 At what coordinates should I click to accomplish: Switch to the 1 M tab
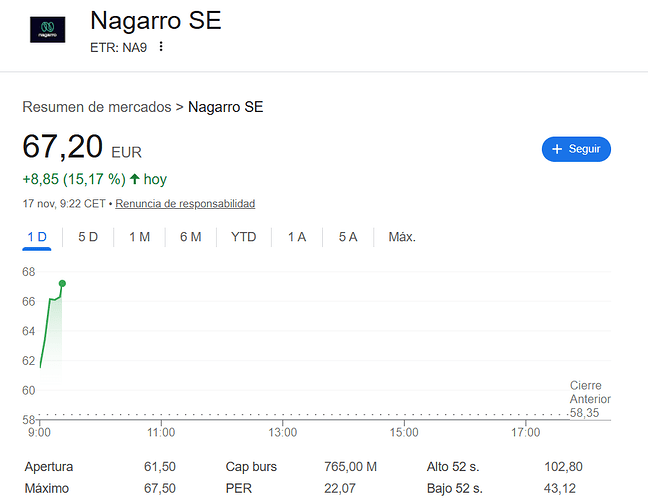tap(139, 237)
